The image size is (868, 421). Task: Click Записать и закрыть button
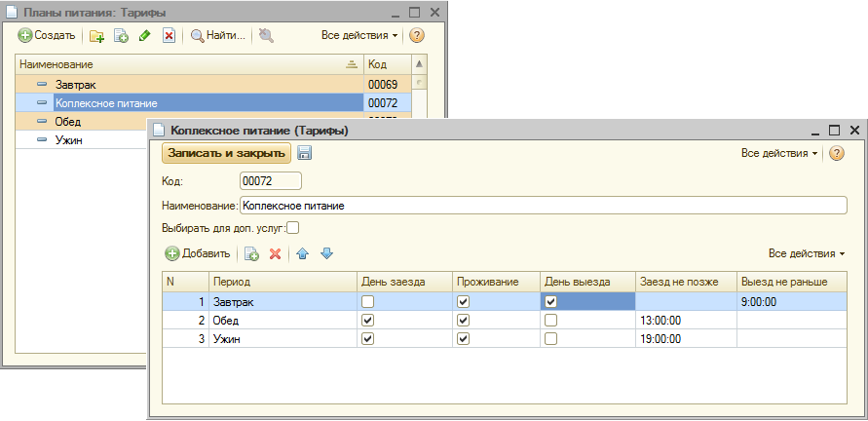coord(226,153)
